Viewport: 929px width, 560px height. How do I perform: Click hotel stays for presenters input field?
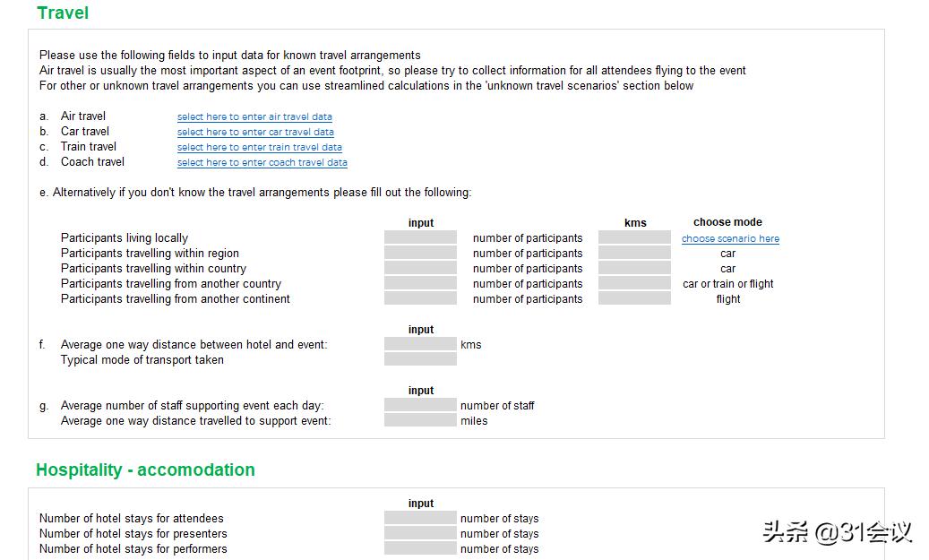pyautogui.click(x=420, y=533)
